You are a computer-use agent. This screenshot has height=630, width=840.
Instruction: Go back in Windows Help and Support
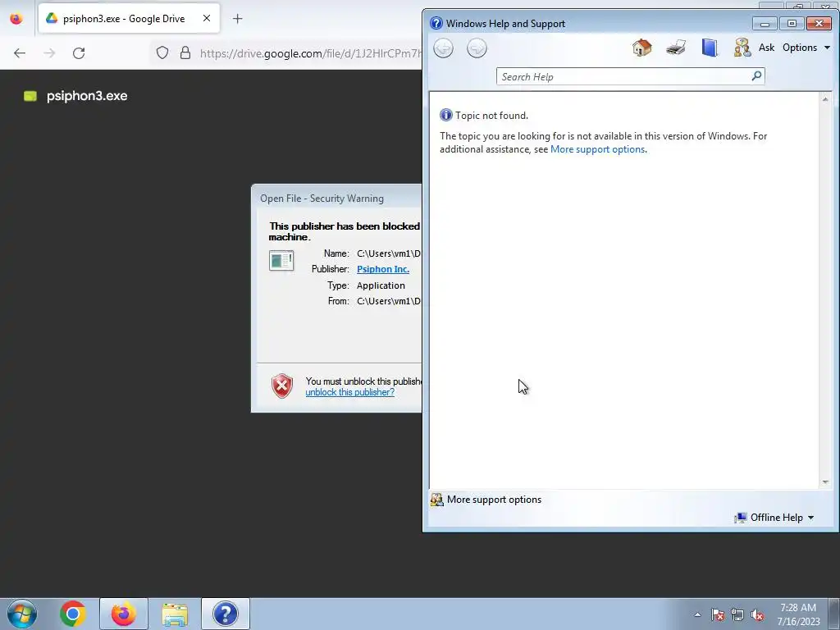click(x=443, y=48)
